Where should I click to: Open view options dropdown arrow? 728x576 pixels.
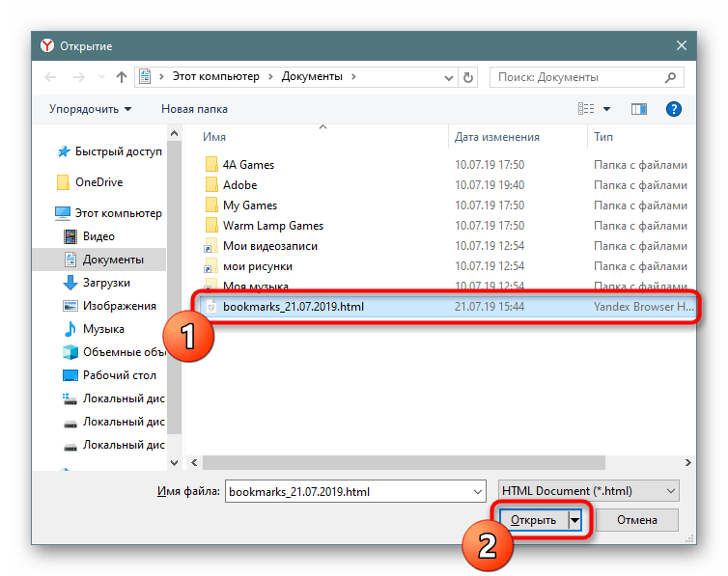(x=606, y=109)
